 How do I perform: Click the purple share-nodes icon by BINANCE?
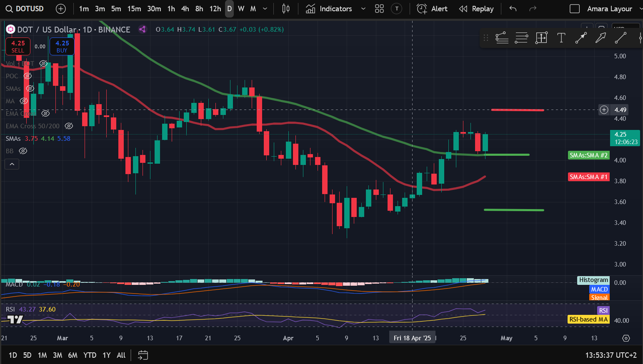[143, 29]
